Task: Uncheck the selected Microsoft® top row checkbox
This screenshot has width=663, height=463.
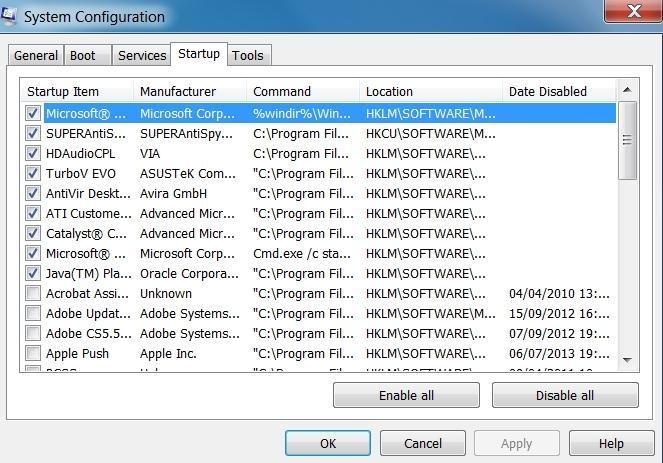Action: click(x=33, y=113)
